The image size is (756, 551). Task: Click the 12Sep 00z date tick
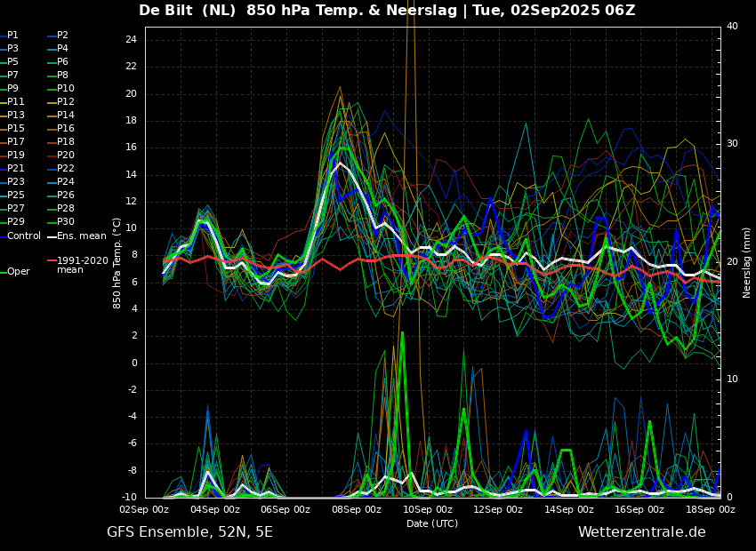(498, 510)
